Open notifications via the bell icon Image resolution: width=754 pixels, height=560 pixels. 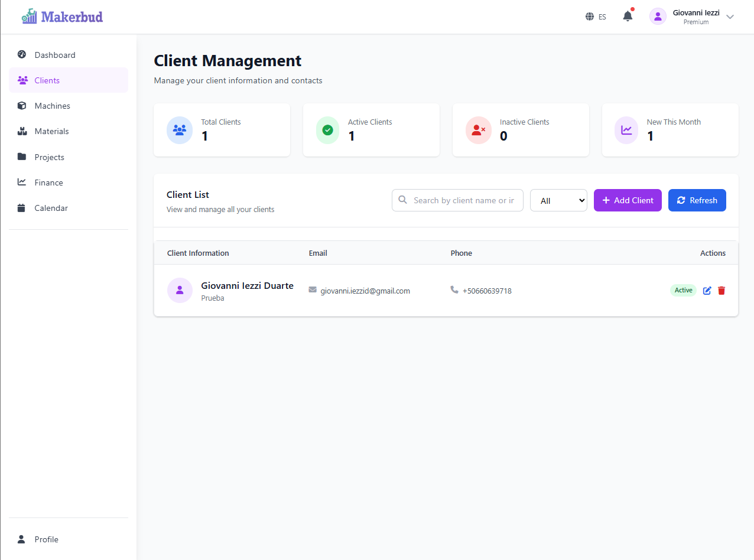coord(627,16)
